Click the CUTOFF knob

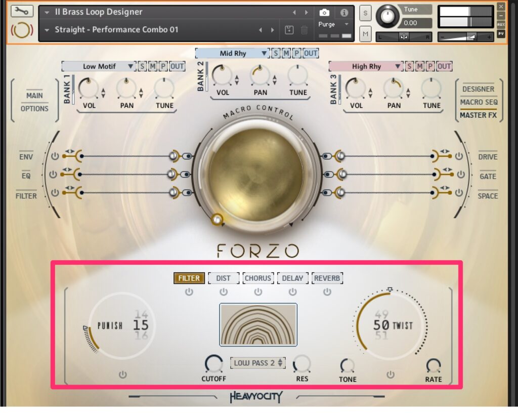tap(213, 364)
